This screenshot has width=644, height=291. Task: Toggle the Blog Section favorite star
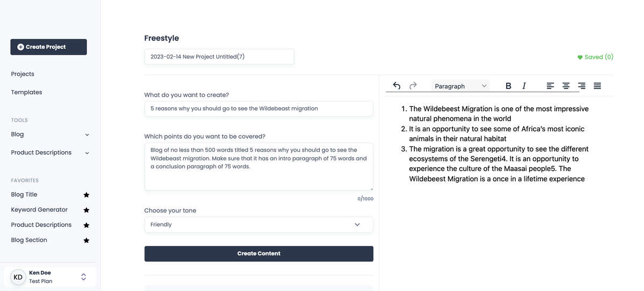(86, 240)
